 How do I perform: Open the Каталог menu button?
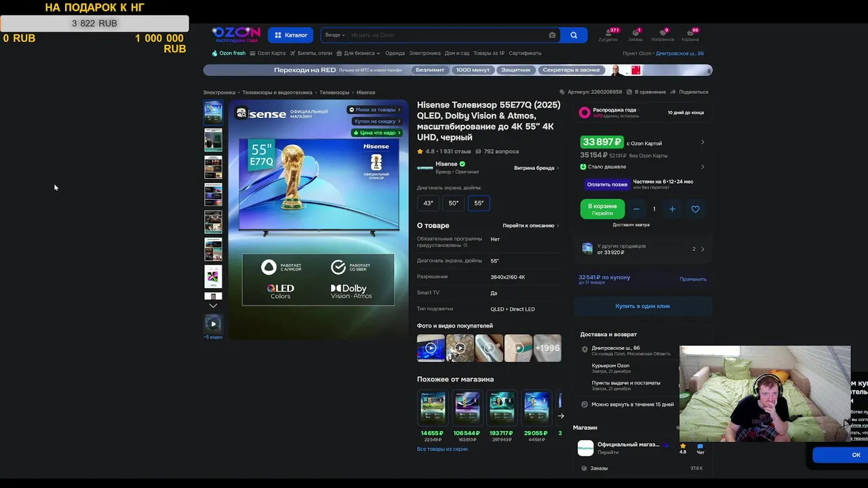[291, 35]
